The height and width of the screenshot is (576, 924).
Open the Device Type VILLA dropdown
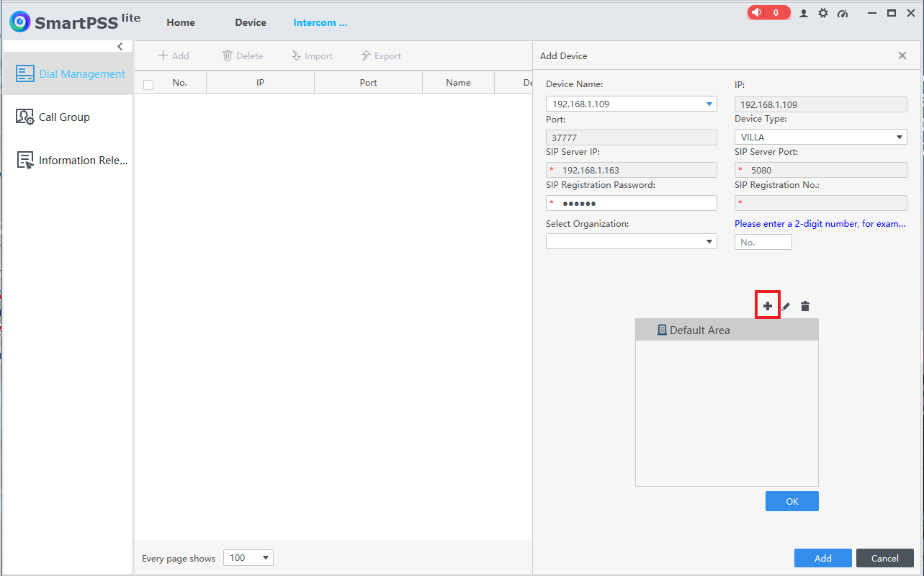pos(900,137)
